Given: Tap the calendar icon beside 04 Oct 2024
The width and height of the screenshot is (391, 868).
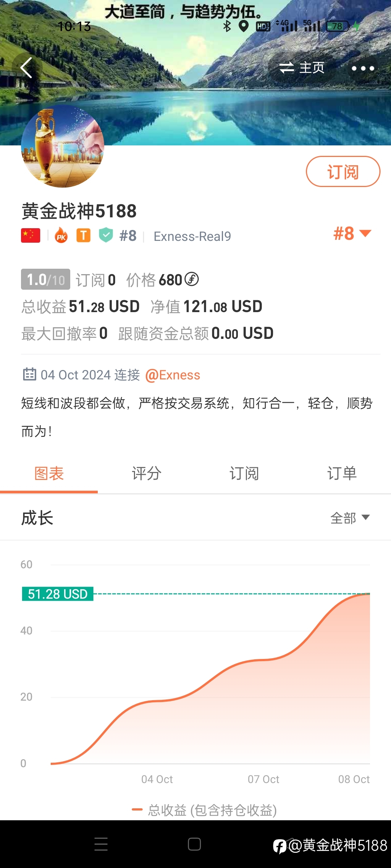Looking at the screenshot, I should (x=30, y=374).
